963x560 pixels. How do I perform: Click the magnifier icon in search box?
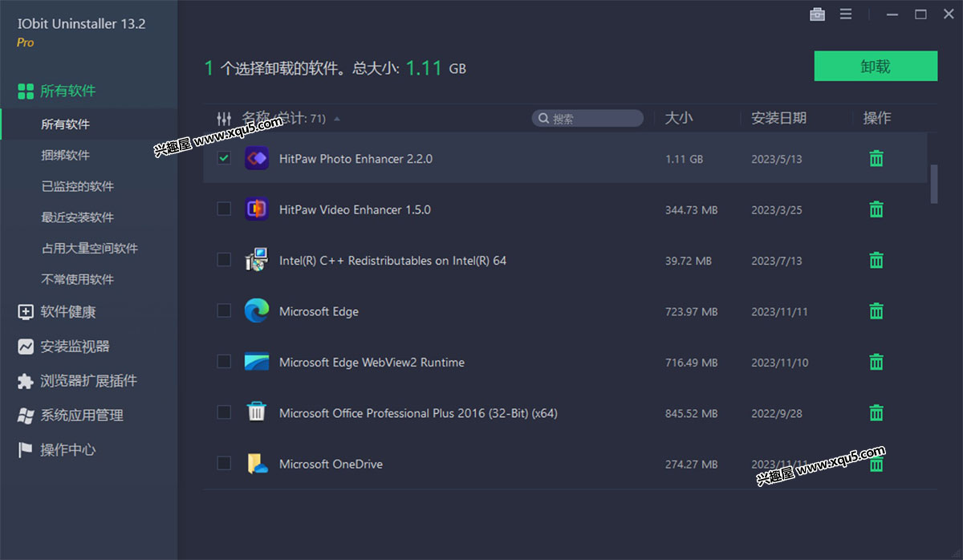coord(544,119)
